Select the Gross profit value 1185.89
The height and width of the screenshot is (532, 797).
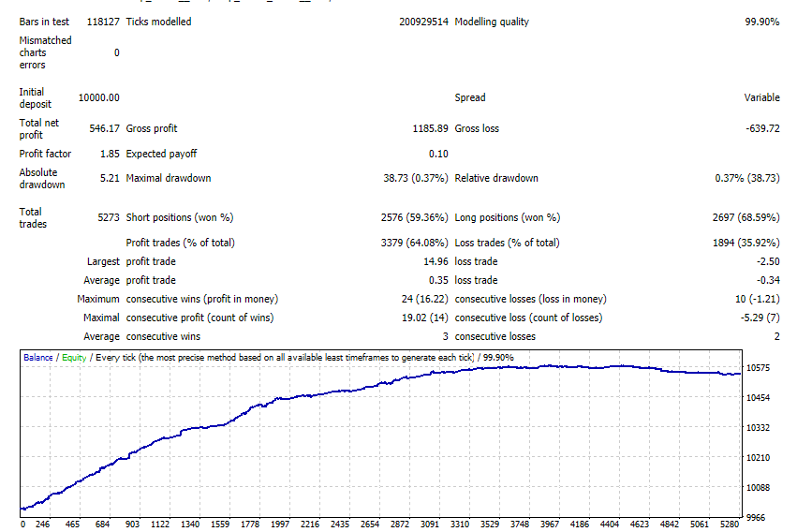click(x=430, y=128)
